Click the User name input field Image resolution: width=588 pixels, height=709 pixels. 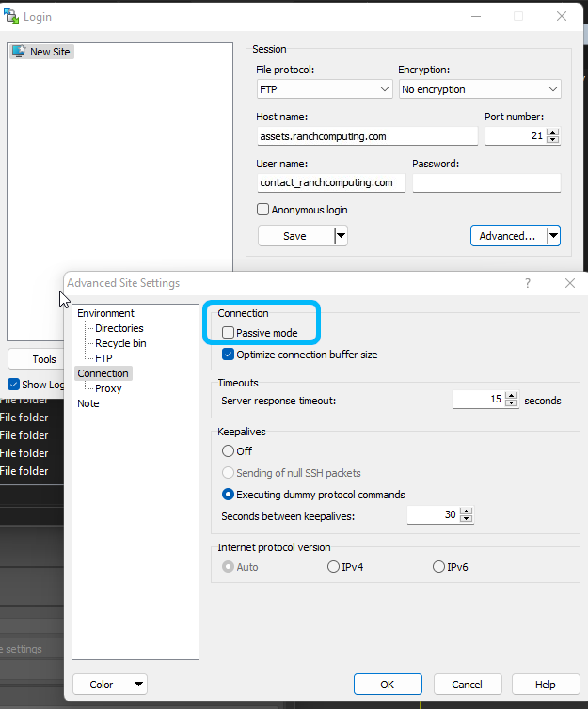point(331,182)
